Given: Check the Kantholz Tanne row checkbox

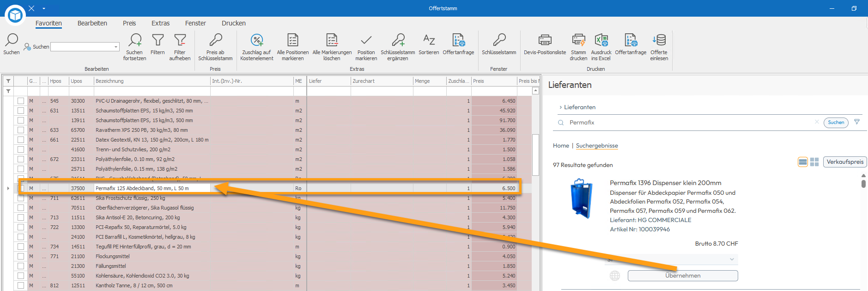Looking at the screenshot, I should coord(21,285).
